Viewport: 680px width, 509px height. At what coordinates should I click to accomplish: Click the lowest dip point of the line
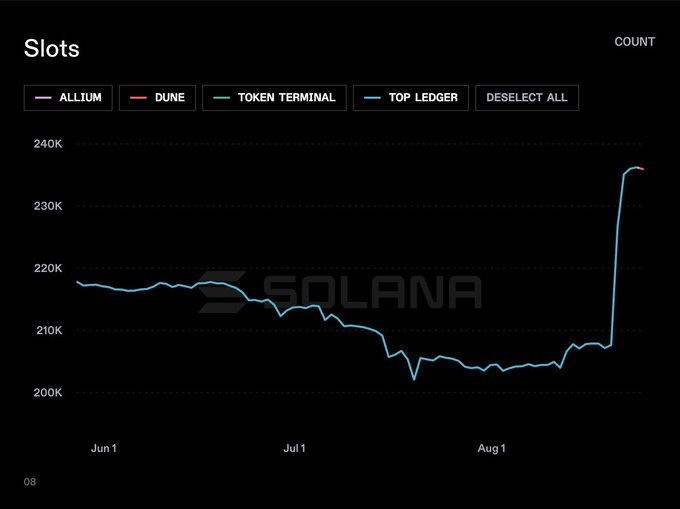pos(414,380)
